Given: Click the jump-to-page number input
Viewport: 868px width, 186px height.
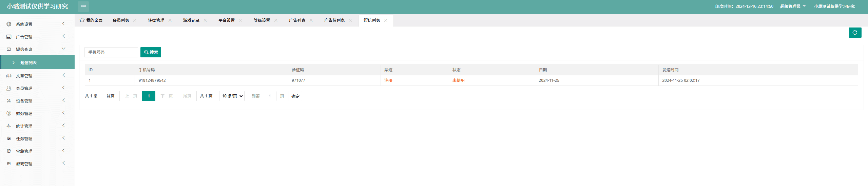Looking at the screenshot, I should click(270, 96).
